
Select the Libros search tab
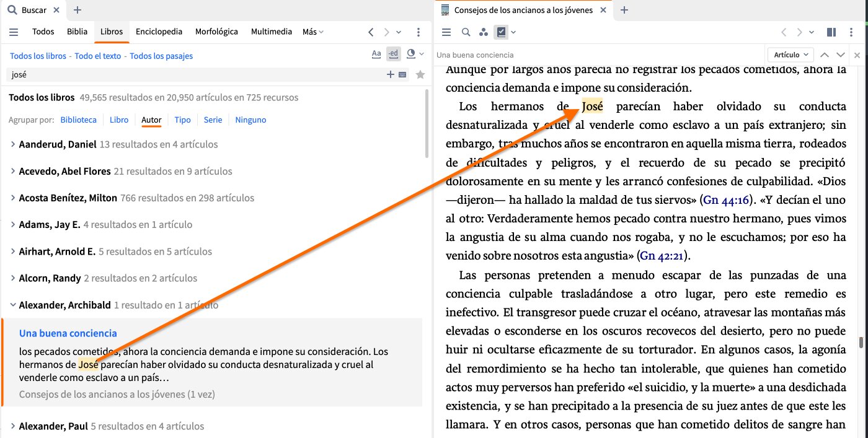pyautogui.click(x=112, y=32)
